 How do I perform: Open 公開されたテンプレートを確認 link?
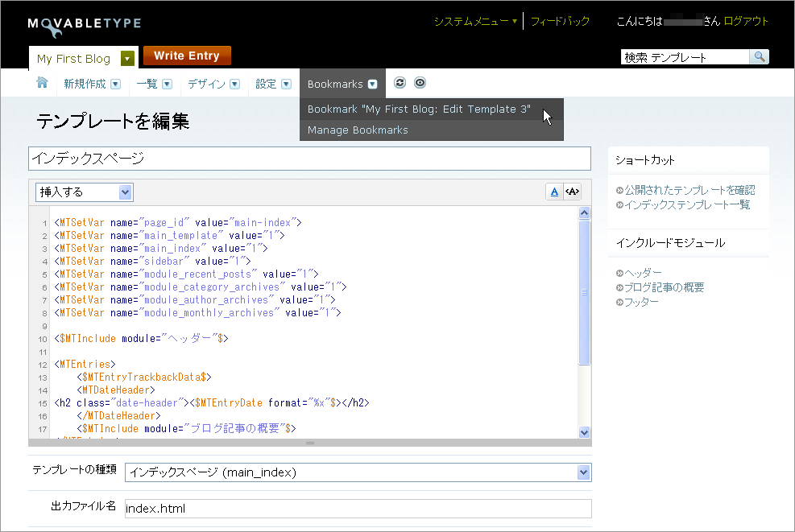689,190
